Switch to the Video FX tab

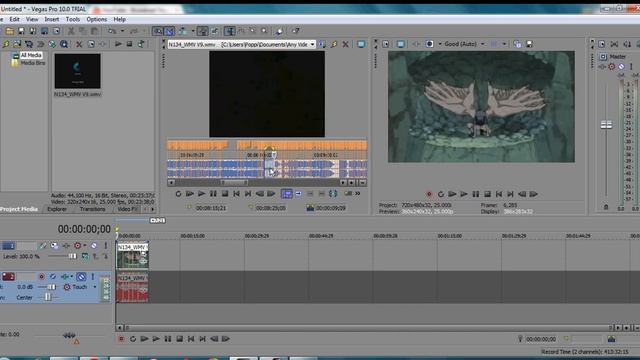pyautogui.click(x=127, y=209)
